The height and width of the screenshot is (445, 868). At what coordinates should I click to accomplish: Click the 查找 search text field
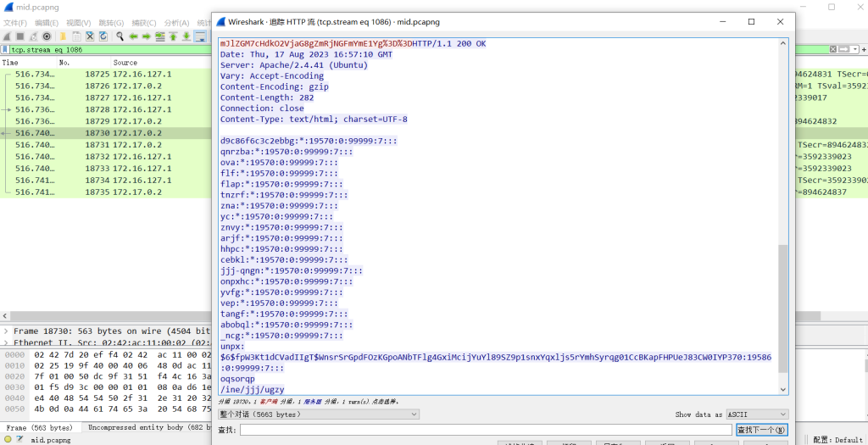(x=485, y=430)
